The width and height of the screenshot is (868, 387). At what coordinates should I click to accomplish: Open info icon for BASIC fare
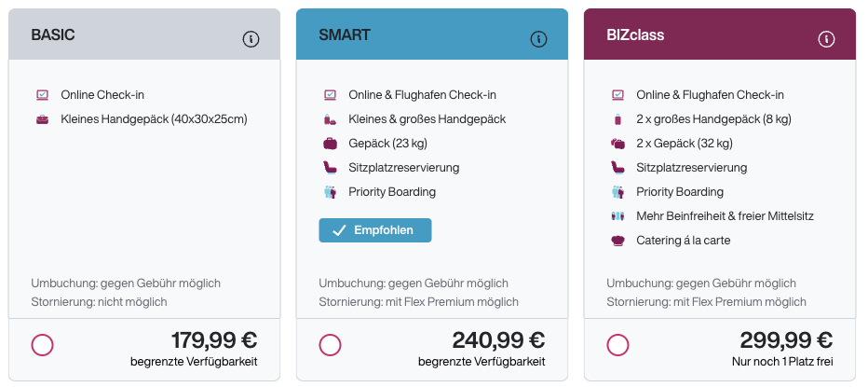point(251,39)
